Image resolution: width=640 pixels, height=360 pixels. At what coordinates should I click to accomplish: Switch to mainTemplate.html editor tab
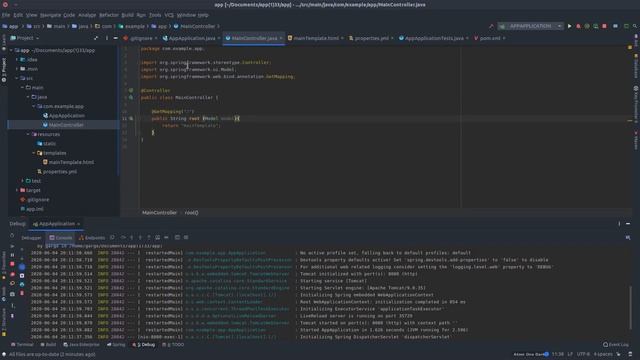point(316,38)
